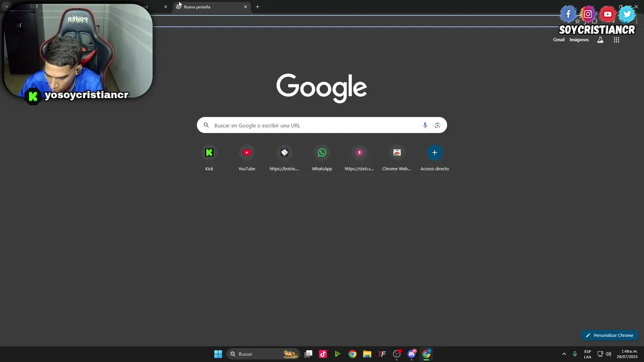Add a new shortcut with Acceso directo
The height and width of the screenshot is (362, 644).
435,158
